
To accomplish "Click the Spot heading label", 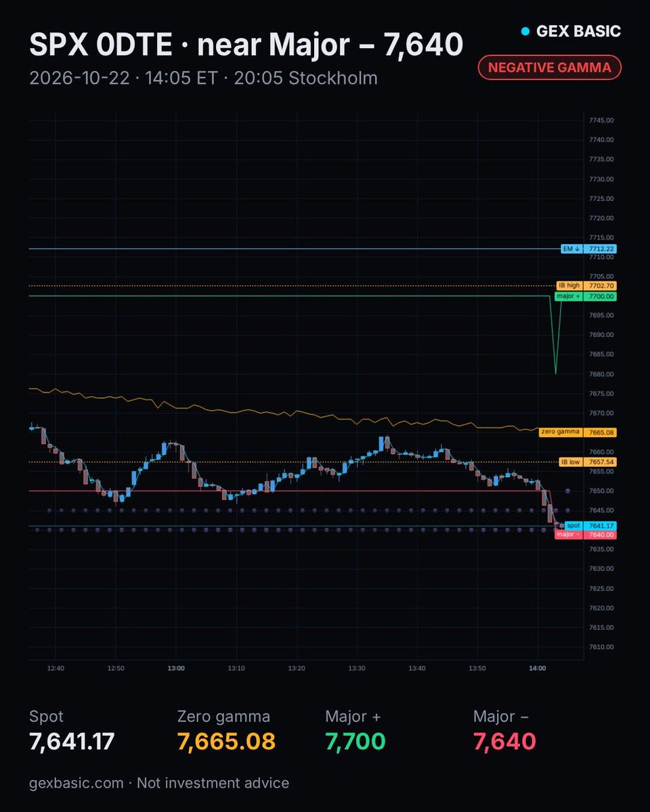I will (46, 716).
